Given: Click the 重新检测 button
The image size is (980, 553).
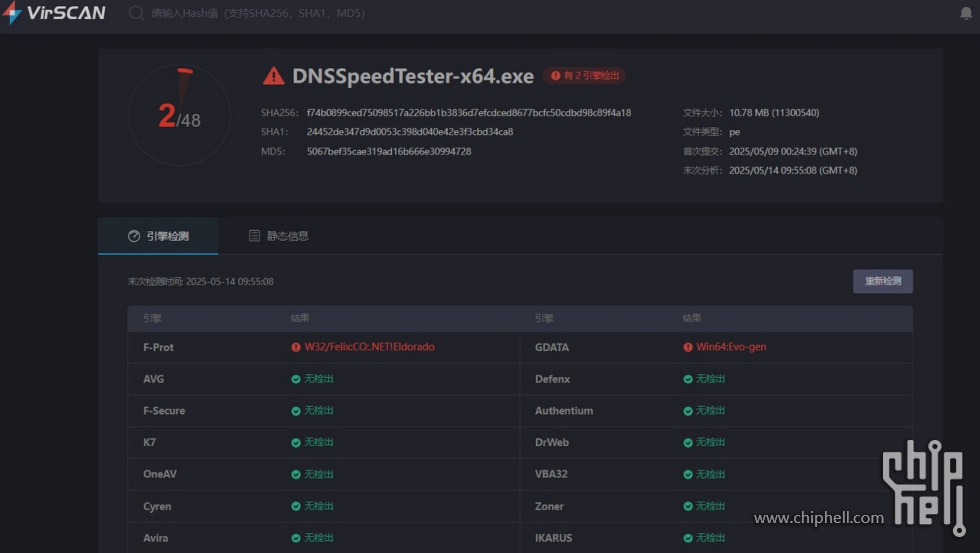Looking at the screenshot, I should (882, 281).
